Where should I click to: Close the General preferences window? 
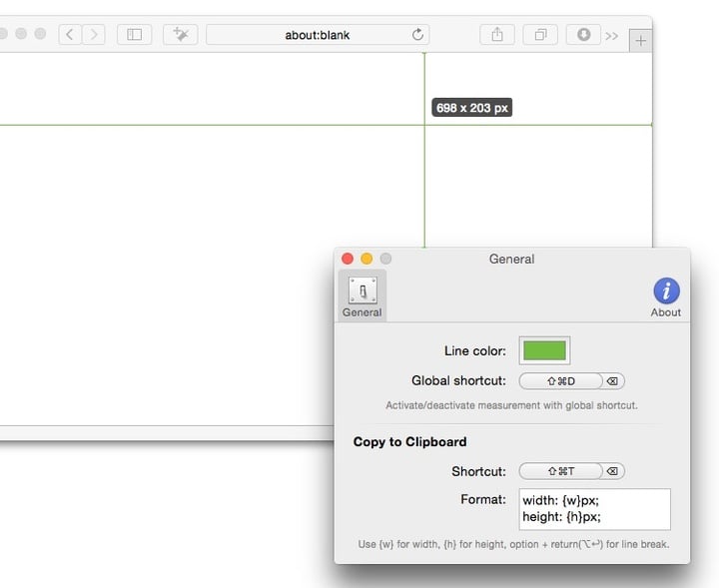348,259
